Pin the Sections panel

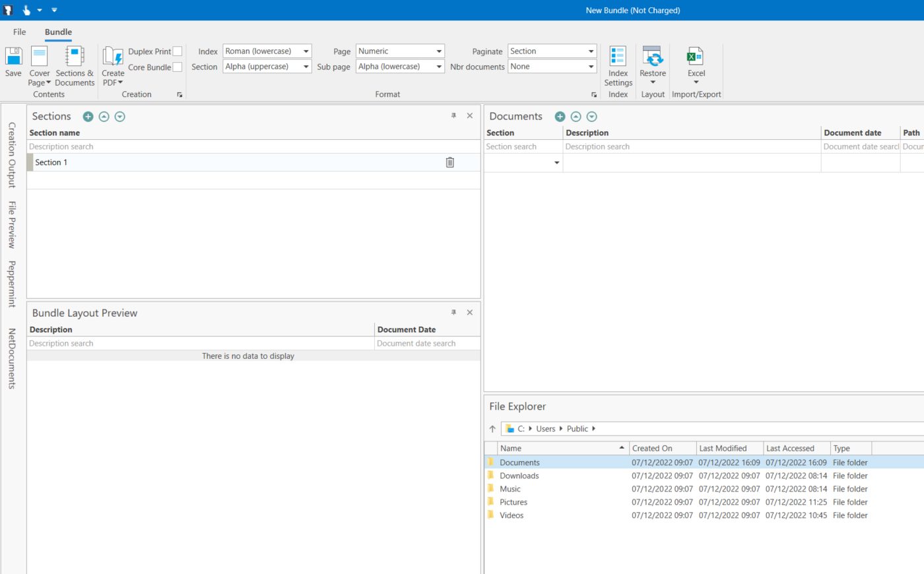pyautogui.click(x=453, y=115)
